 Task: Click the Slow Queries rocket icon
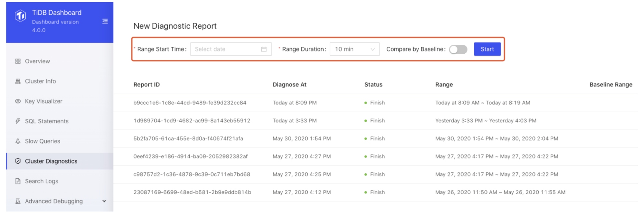(x=18, y=141)
